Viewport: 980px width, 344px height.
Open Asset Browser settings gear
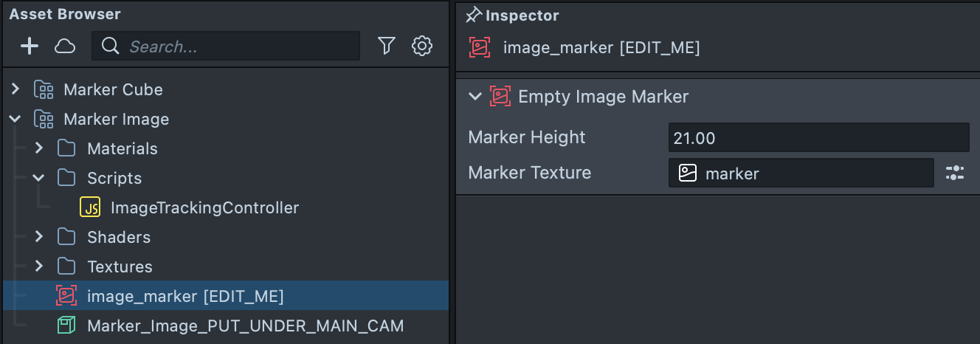click(x=421, y=47)
